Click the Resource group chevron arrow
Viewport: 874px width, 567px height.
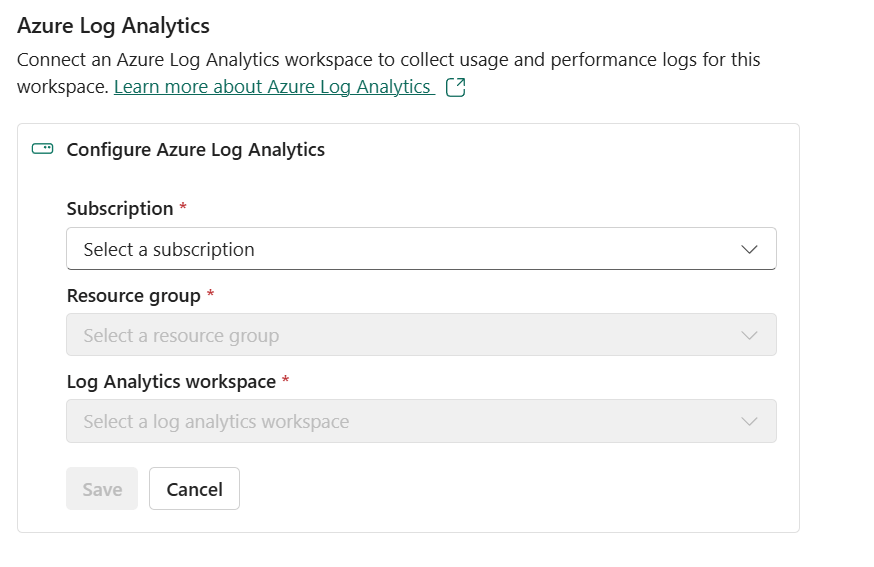click(x=750, y=335)
